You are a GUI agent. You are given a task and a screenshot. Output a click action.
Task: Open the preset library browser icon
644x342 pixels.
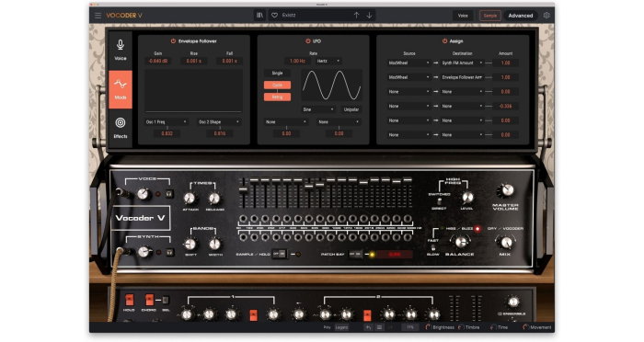tap(259, 16)
